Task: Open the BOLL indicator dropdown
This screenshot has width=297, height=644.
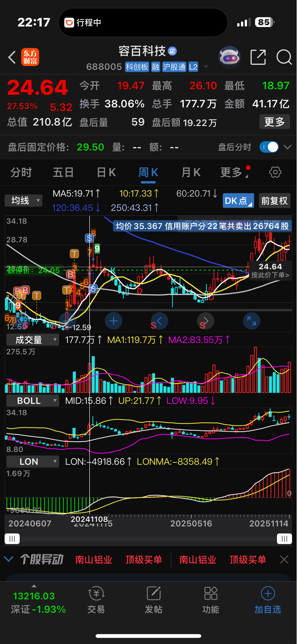Action: pos(32,401)
